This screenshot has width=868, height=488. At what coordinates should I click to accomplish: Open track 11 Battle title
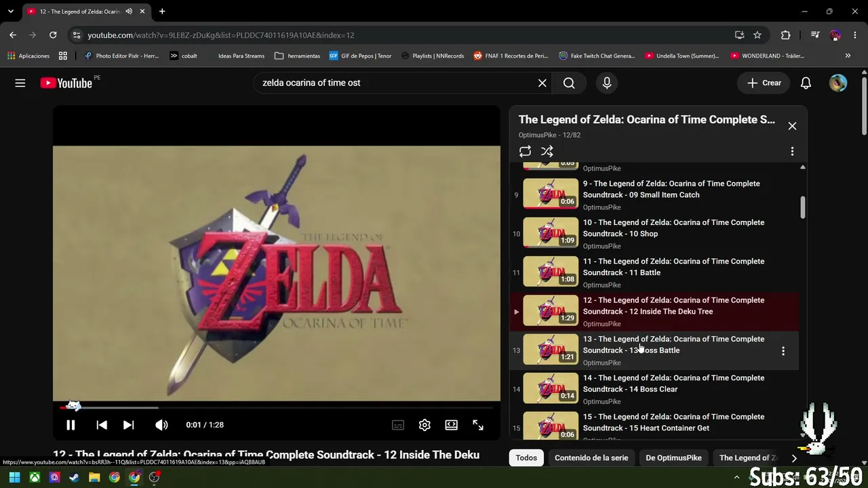point(673,267)
